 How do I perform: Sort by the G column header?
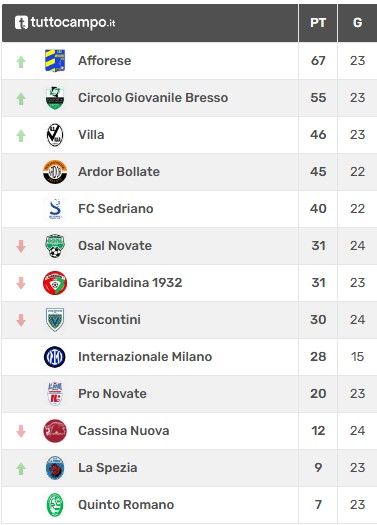[357, 23]
